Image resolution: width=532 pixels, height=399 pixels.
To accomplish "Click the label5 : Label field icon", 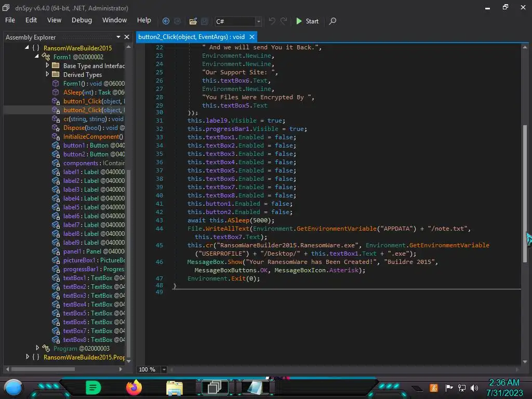I will click(56, 207).
